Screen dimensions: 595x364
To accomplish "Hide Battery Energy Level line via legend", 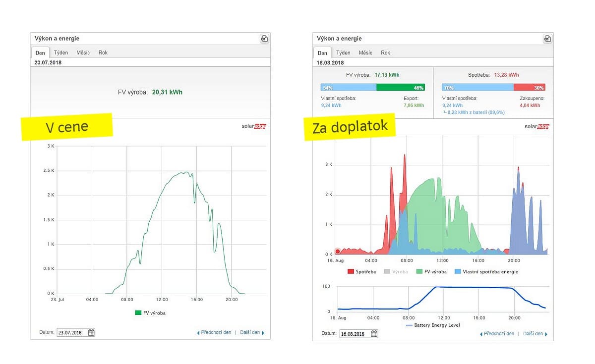I will [433, 325].
